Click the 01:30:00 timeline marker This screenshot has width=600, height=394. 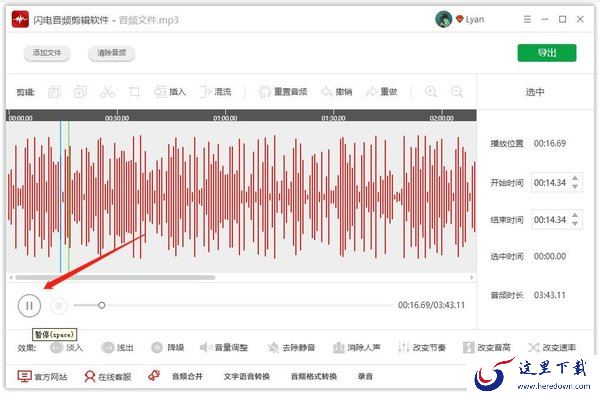pos(333,118)
